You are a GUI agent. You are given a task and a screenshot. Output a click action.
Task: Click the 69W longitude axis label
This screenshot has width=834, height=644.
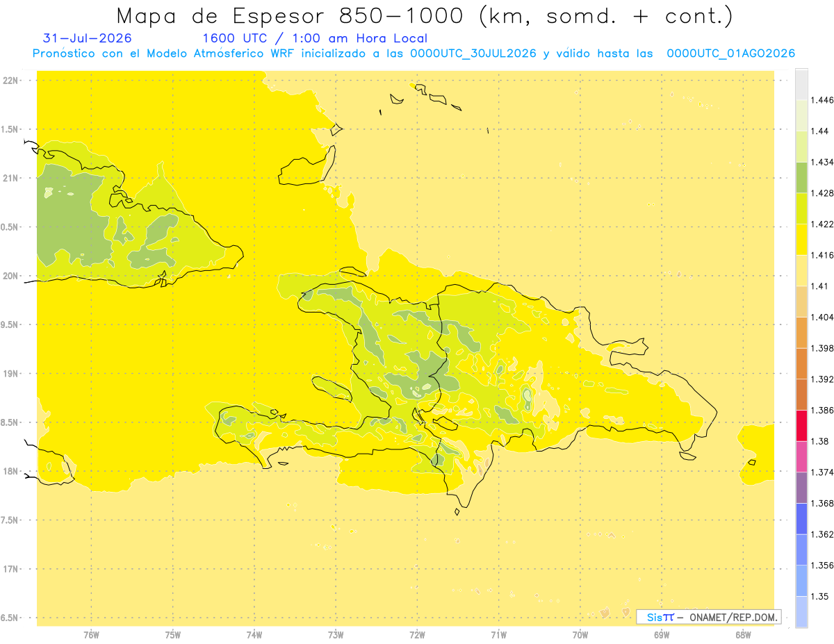pos(662,634)
